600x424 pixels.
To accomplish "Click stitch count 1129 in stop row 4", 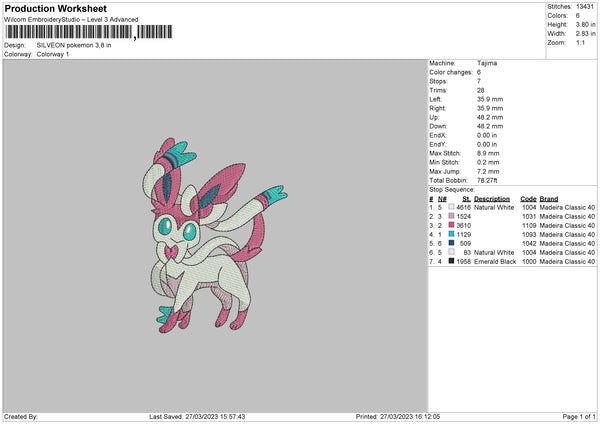I will coord(463,235).
